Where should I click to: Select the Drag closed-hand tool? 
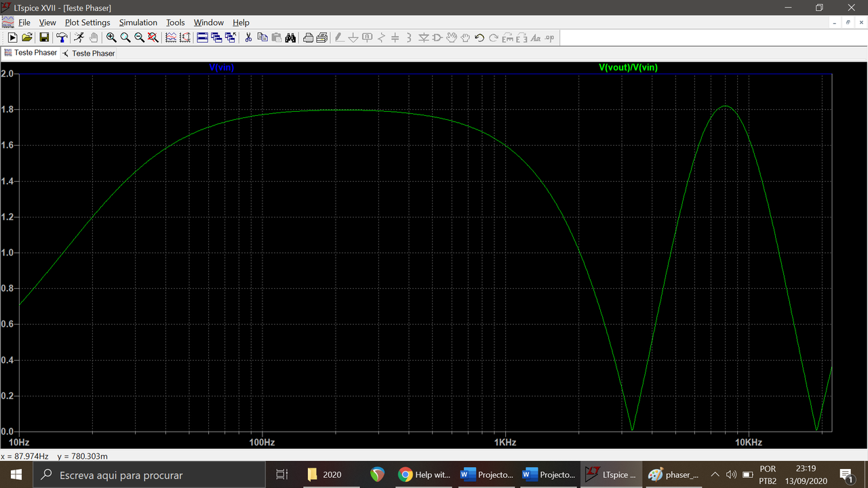(x=466, y=38)
